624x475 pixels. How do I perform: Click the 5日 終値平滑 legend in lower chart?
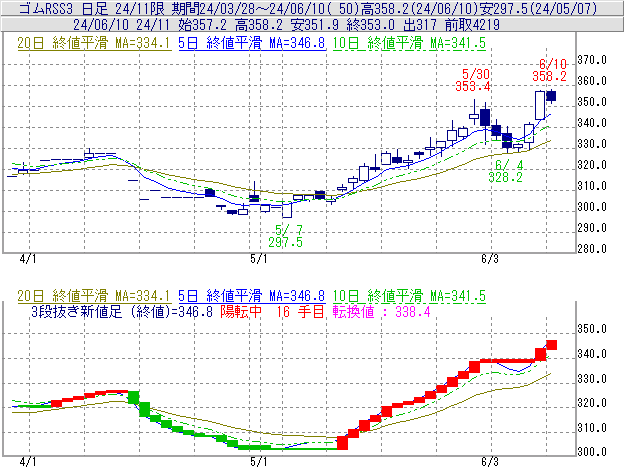pos(252,296)
